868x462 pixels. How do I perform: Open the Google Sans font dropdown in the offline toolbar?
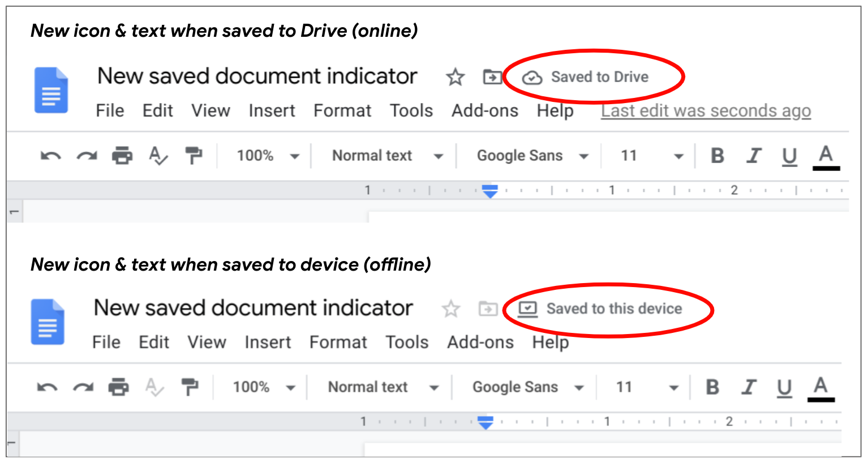pyautogui.click(x=528, y=387)
